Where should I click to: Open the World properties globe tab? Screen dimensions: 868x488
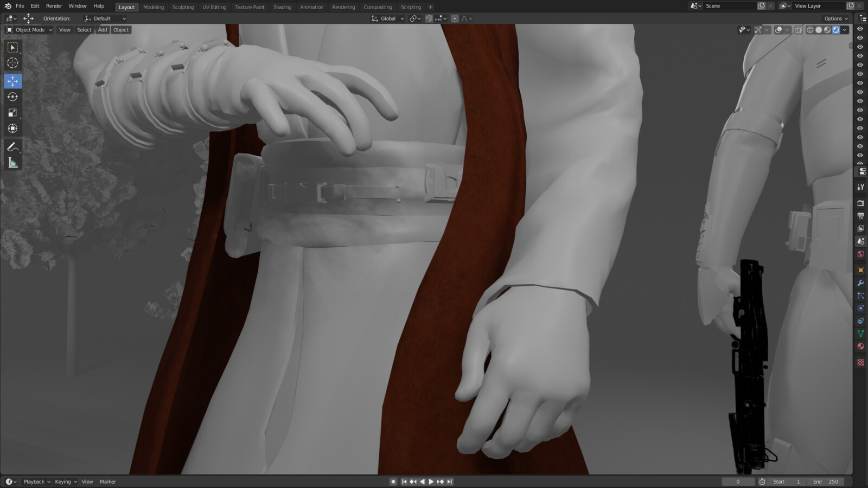tap(861, 254)
